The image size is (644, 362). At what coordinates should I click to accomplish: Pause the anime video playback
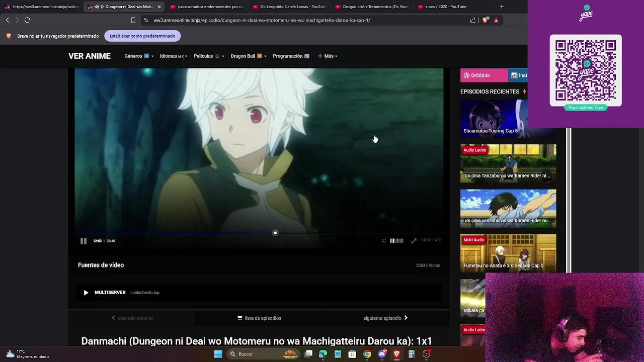click(x=84, y=241)
